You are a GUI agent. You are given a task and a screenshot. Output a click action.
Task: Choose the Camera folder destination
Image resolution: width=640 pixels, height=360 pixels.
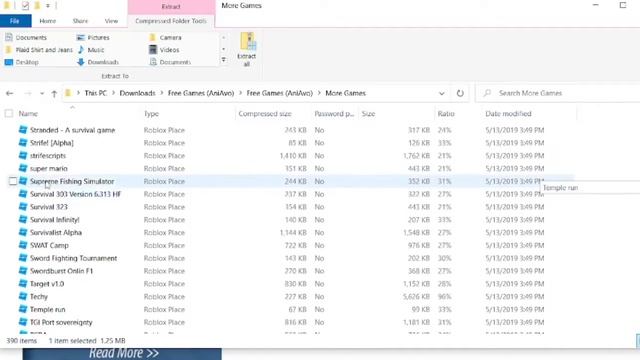[165, 38]
